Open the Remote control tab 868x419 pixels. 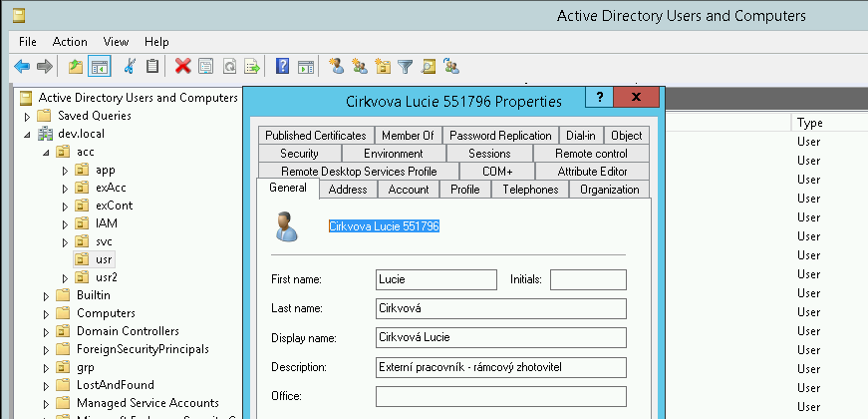pyautogui.click(x=591, y=154)
